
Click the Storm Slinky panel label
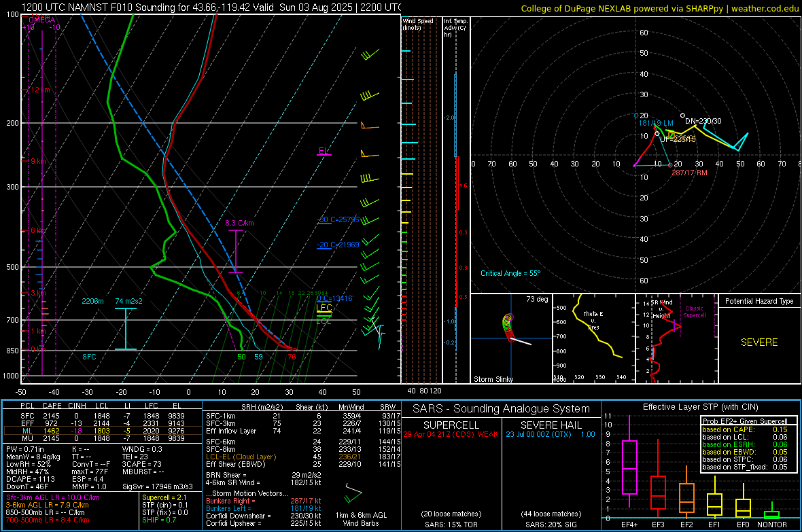[x=493, y=379]
